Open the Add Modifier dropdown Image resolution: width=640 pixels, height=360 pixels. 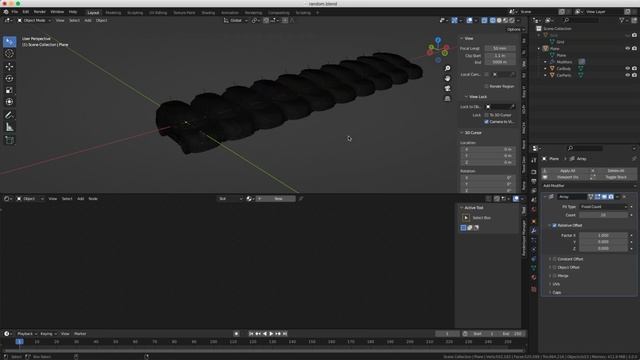pyautogui.click(x=589, y=186)
